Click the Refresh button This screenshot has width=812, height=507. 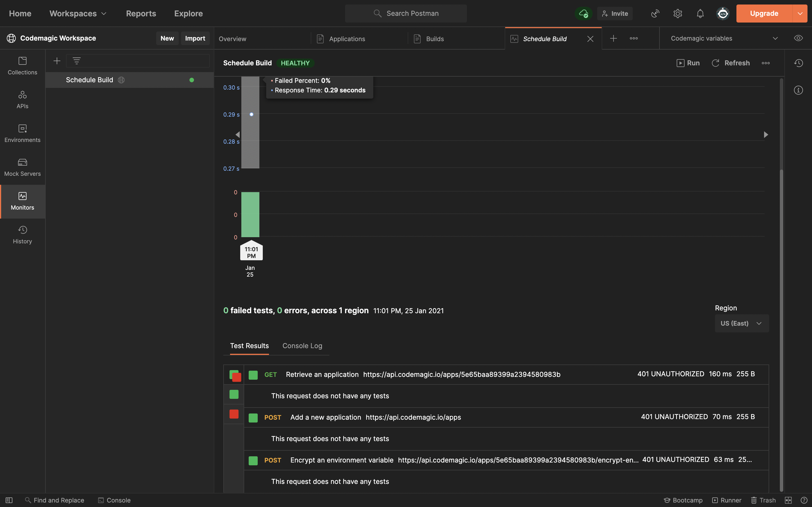click(731, 63)
